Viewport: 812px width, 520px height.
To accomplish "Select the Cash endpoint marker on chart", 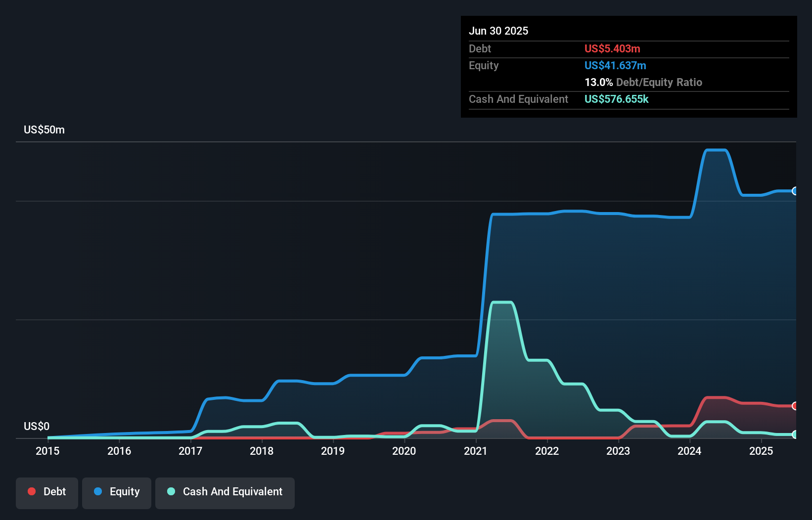I will pos(795,434).
